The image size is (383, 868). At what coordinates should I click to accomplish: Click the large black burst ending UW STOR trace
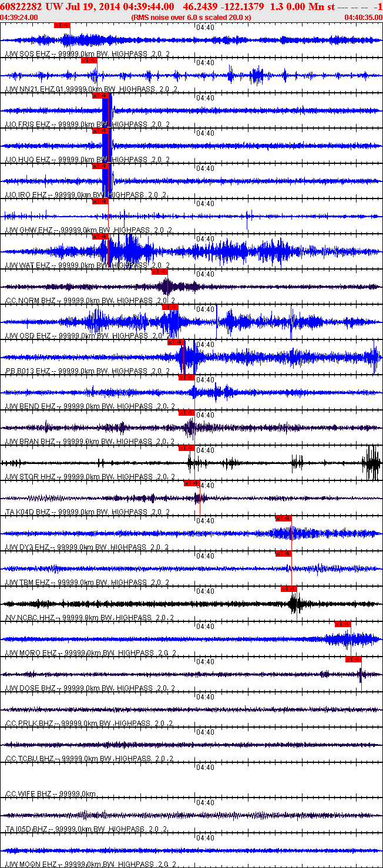[x=372, y=463]
